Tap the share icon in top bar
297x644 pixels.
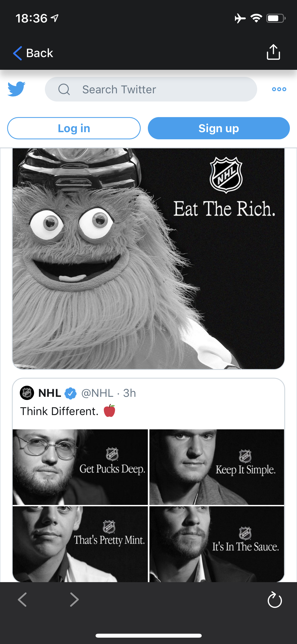[x=273, y=52]
